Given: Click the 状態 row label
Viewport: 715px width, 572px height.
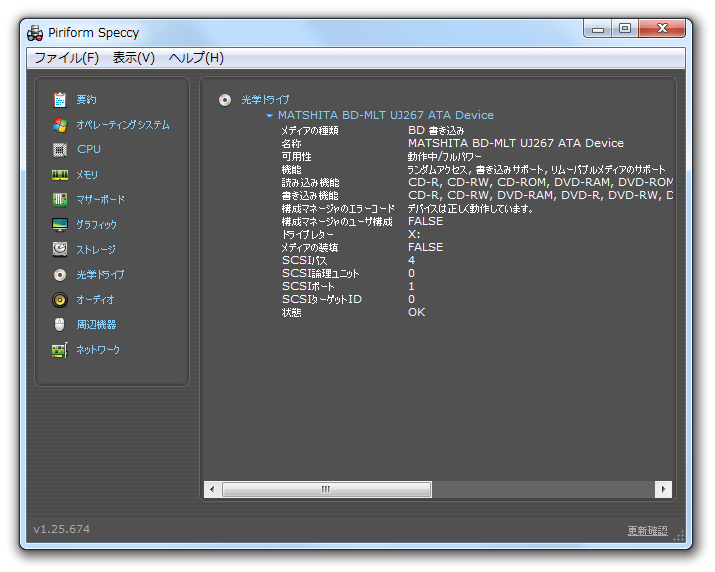Looking at the screenshot, I should (x=291, y=313).
